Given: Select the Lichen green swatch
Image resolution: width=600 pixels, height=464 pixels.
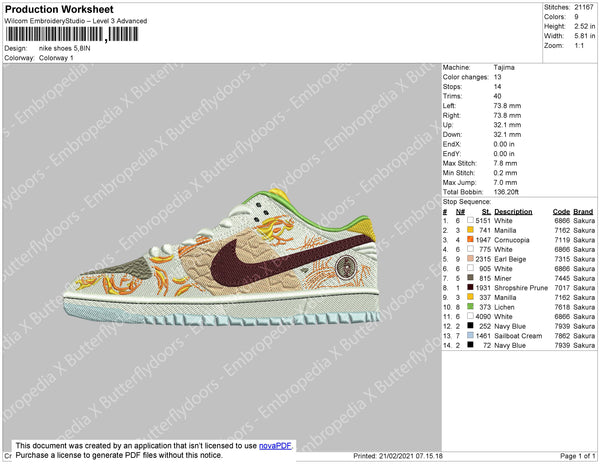Looking at the screenshot, I should tap(470, 306).
